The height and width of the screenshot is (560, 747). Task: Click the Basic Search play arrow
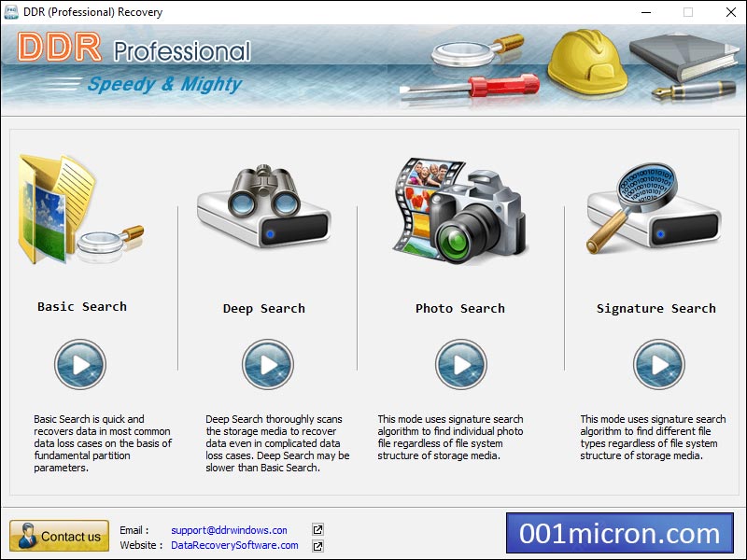coord(80,365)
